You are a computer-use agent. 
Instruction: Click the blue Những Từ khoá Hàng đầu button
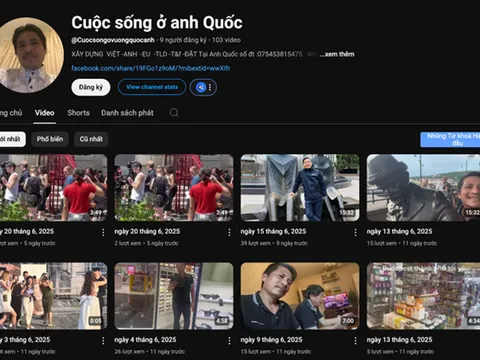[x=450, y=139]
